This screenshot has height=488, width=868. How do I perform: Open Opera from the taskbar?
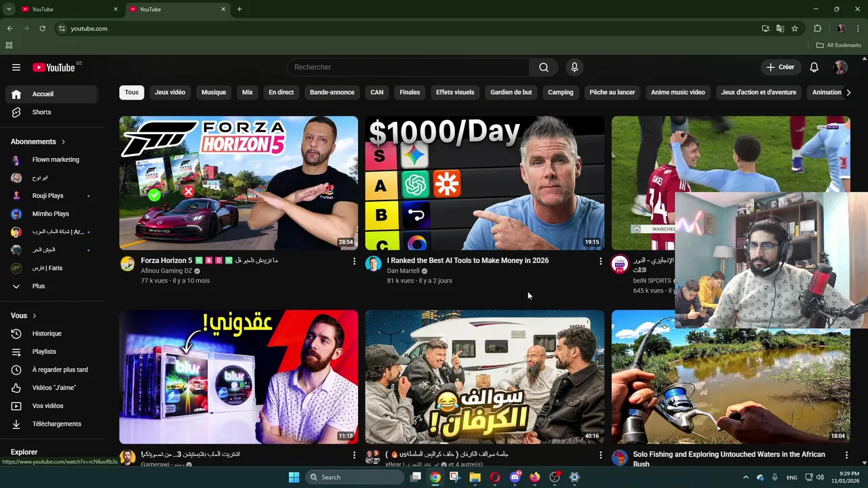click(x=495, y=477)
